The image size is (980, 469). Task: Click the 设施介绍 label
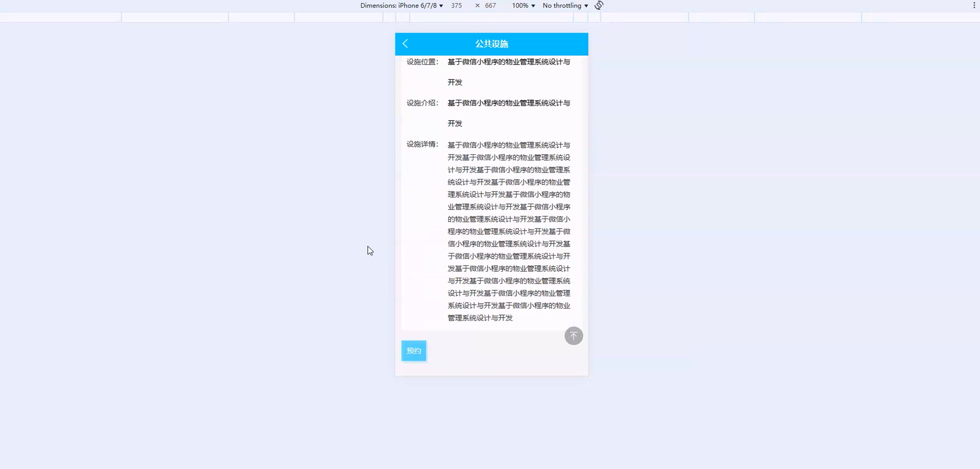click(x=422, y=103)
